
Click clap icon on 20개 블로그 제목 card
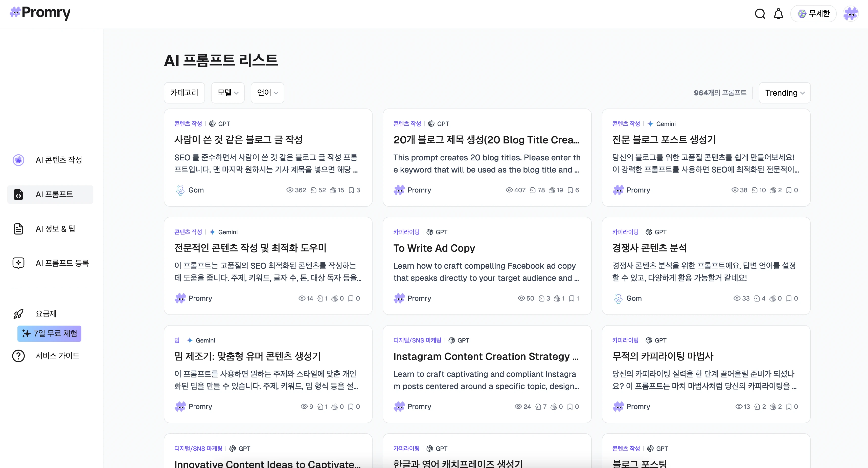(552, 190)
